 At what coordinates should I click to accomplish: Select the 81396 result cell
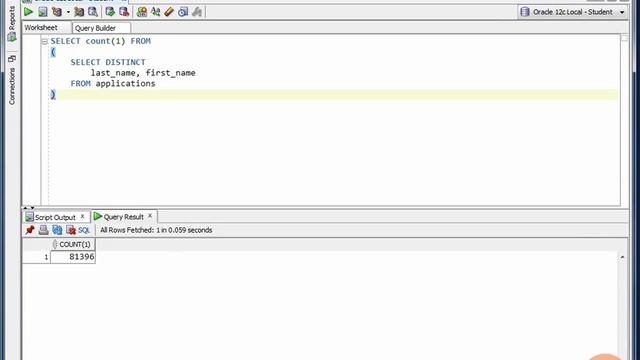(73, 257)
